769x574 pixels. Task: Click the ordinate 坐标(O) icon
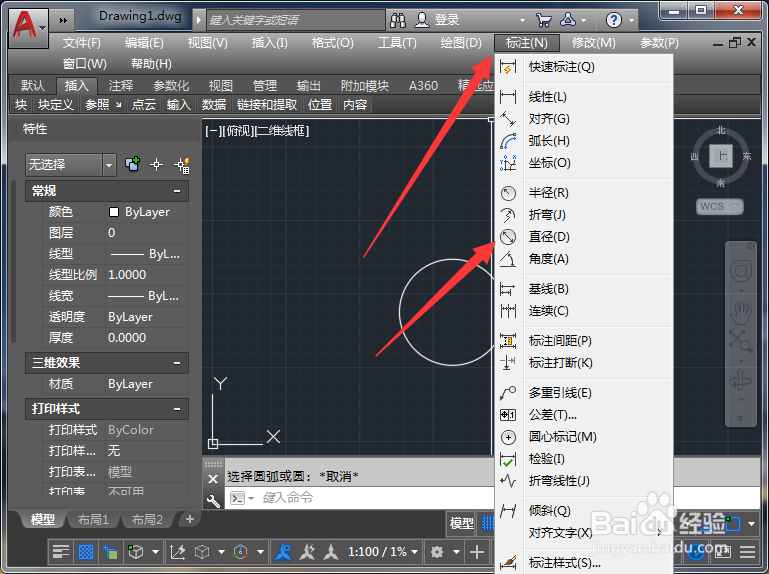pyautogui.click(x=508, y=163)
